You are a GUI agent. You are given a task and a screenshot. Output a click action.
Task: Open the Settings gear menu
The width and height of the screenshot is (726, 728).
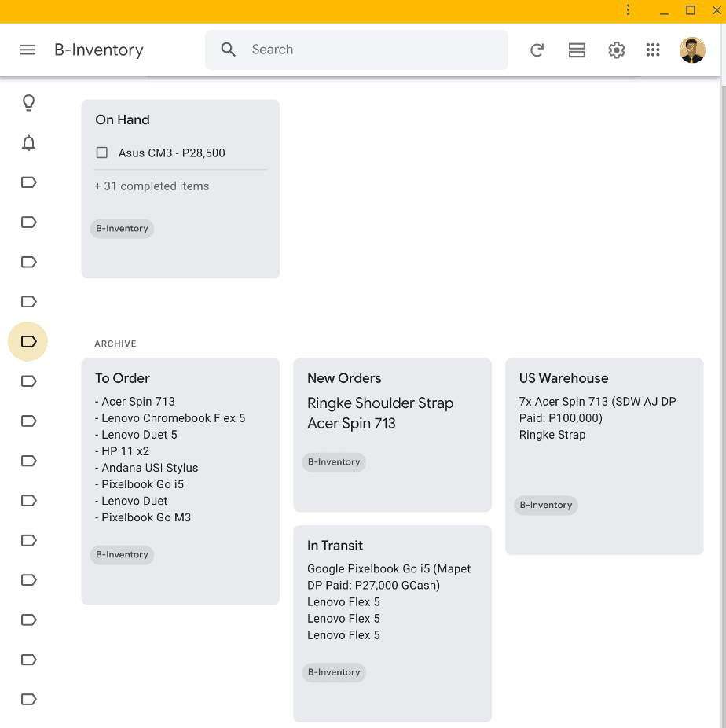point(617,50)
